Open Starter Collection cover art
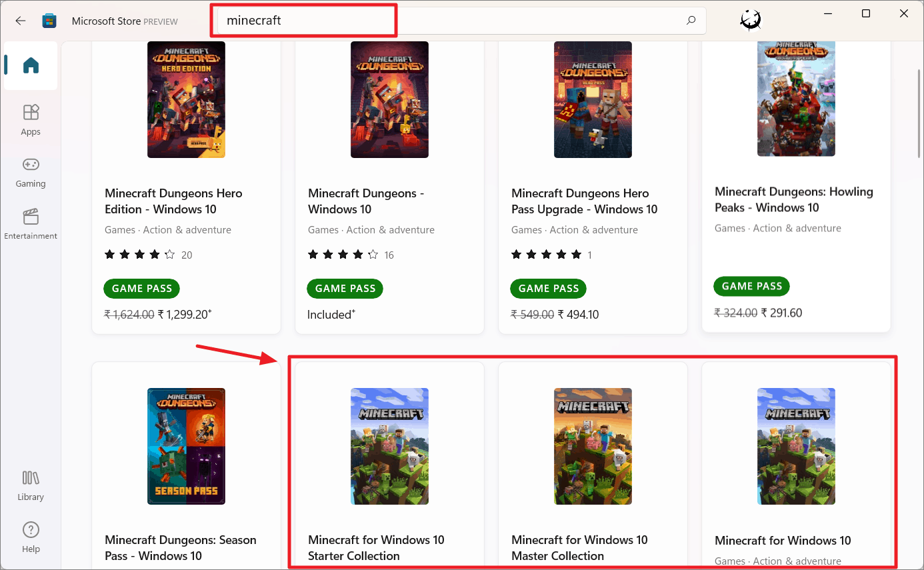 pyautogui.click(x=389, y=446)
